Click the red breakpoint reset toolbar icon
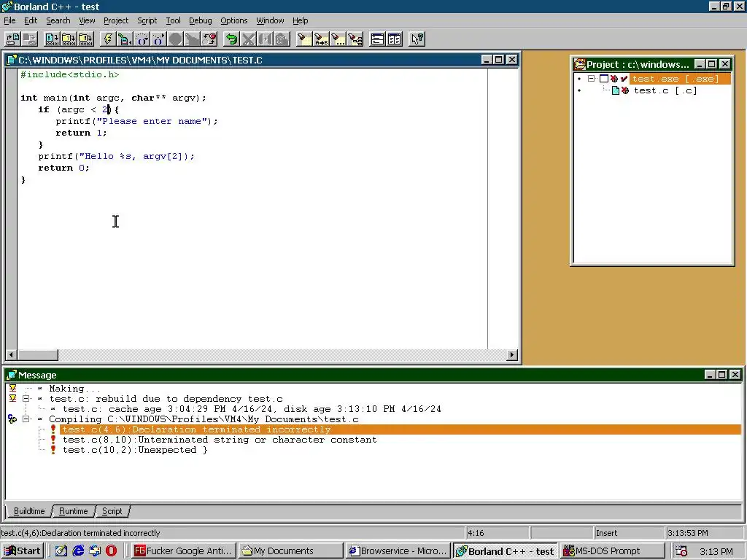 pyautogui.click(x=209, y=39)
